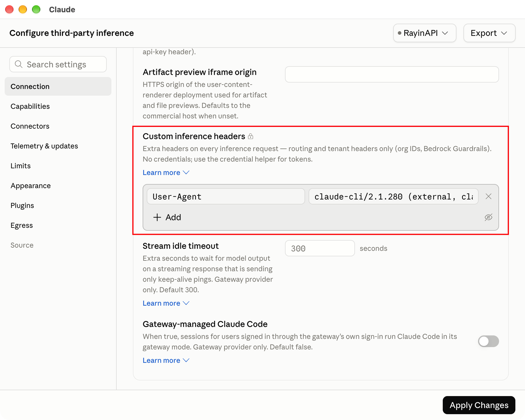Open the Appearance settings
The width and height of the screenshot is (525, 420).
point(58,185)
